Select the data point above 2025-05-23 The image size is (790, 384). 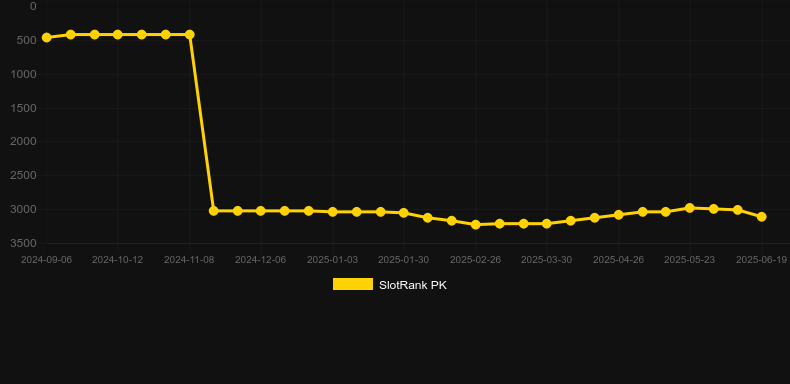690,208
